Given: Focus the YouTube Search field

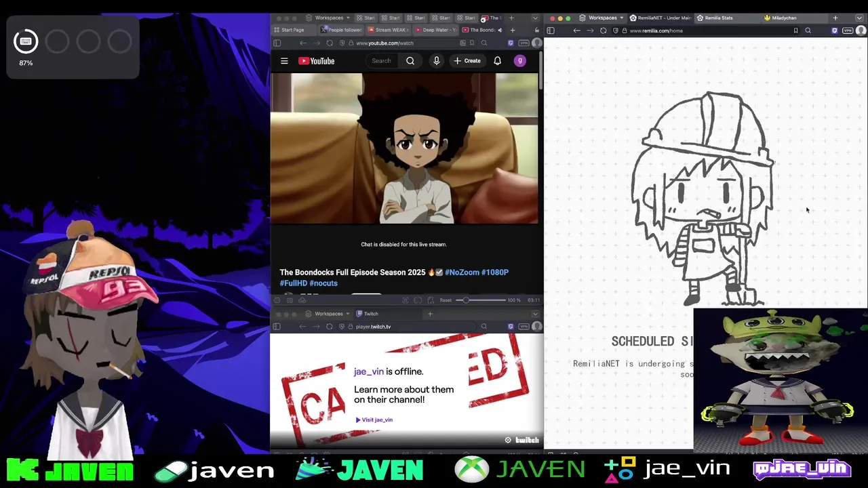Looking at the screenshot, I should click(381, 61).
